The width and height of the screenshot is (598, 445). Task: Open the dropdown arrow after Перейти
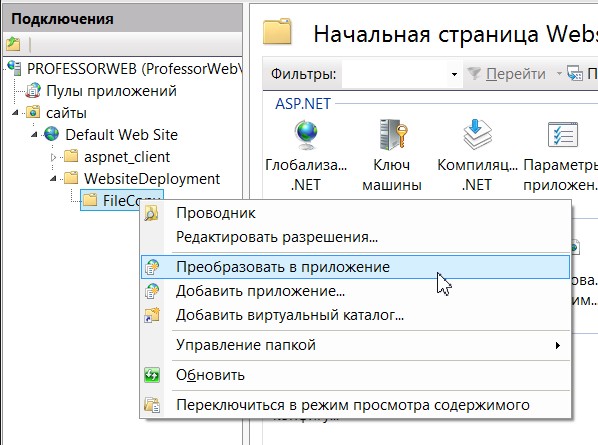pyautogui.click(x=559, y=73)
